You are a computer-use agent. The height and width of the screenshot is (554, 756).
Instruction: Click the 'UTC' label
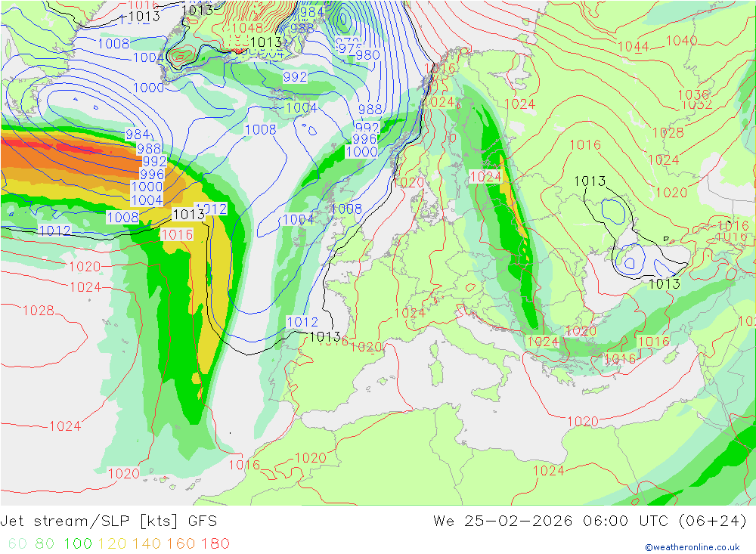pos(654,522)
